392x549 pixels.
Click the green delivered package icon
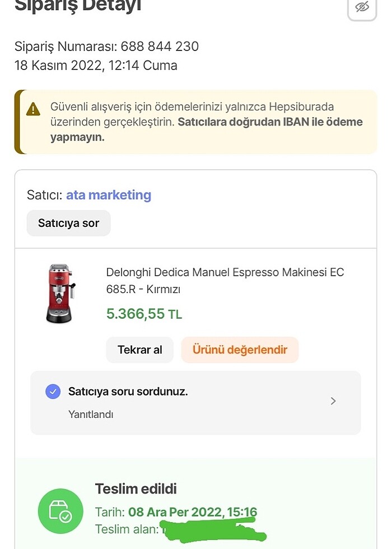60,511
